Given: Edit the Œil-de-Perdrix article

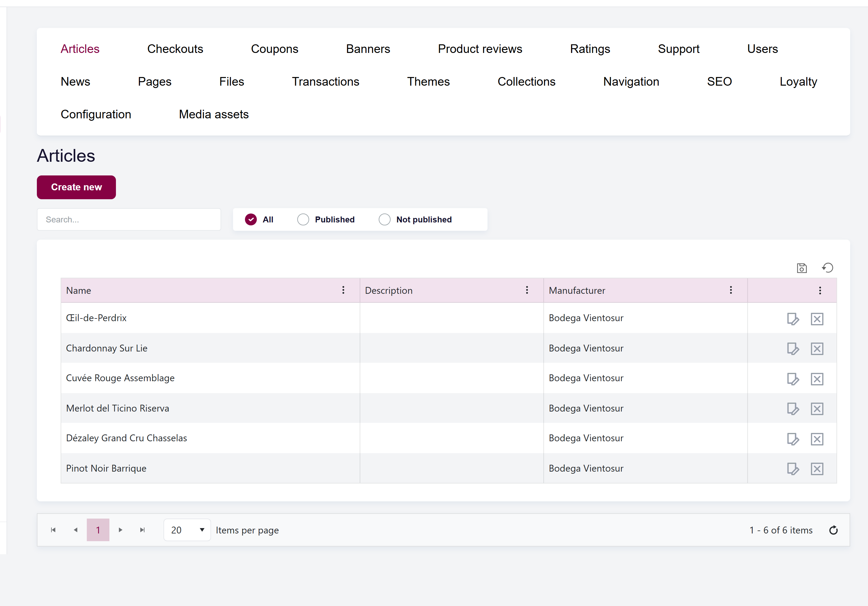Looking at the screenshot, I should (x=793, y=319).
